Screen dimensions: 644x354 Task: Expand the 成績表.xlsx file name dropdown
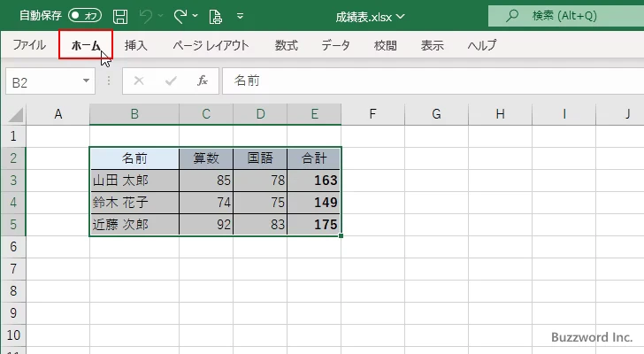401,17
